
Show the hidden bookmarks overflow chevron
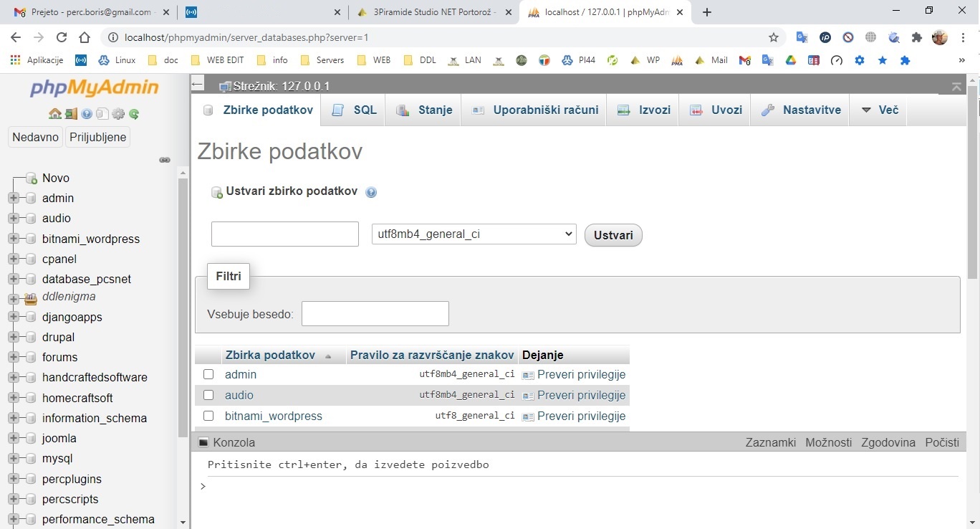(x=962, y=60)
